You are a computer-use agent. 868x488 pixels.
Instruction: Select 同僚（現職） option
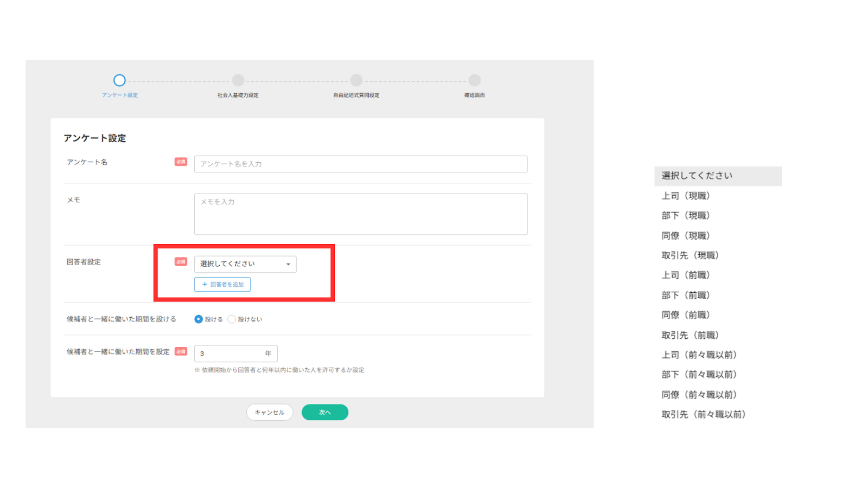pyautogui.click(x=686, y=236)
